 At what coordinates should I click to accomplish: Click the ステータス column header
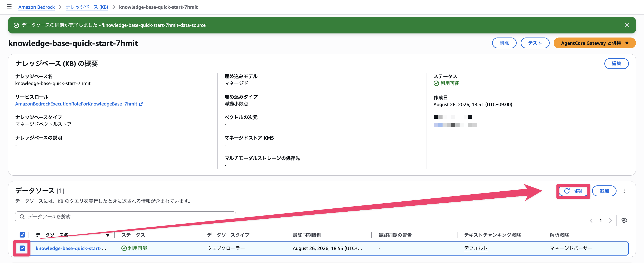pos(133,235)
